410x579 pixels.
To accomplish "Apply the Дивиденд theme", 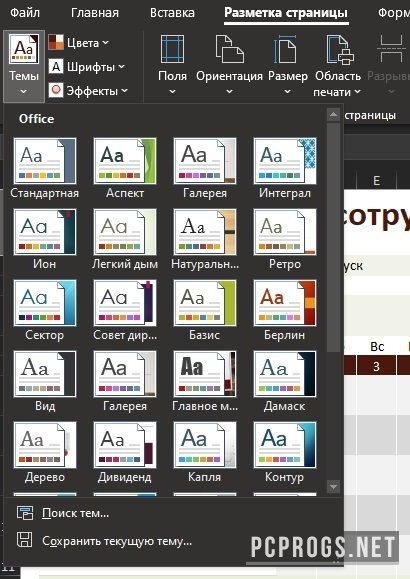I will coord(125,453).
